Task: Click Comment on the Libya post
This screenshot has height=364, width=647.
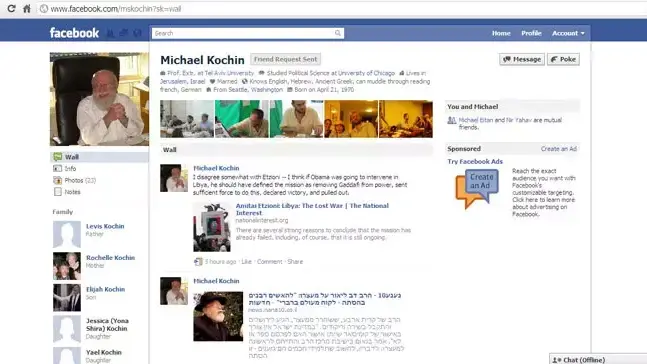Action: [269, 262]
